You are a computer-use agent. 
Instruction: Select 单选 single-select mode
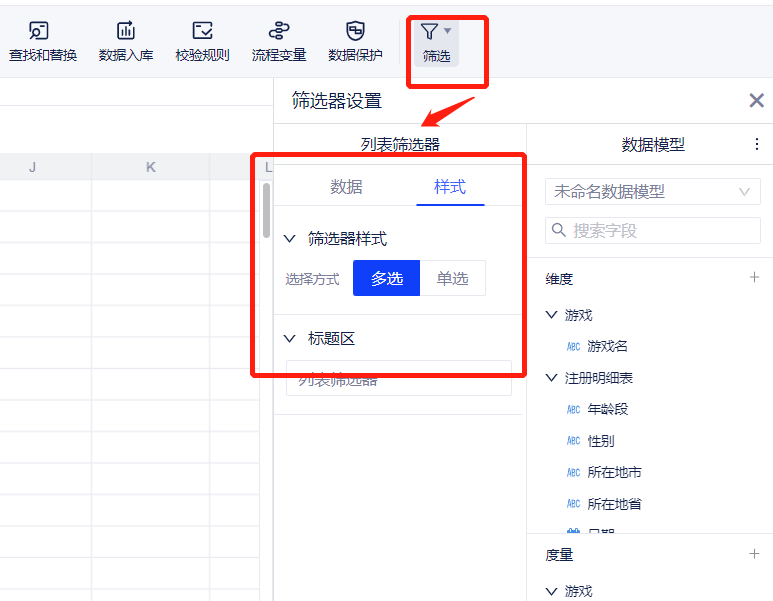[x=452, y=279]
